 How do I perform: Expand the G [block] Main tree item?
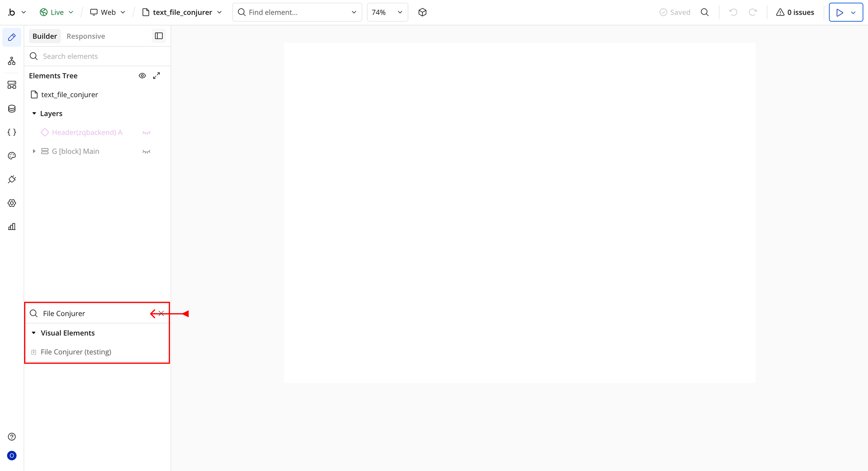coord(34,151)
